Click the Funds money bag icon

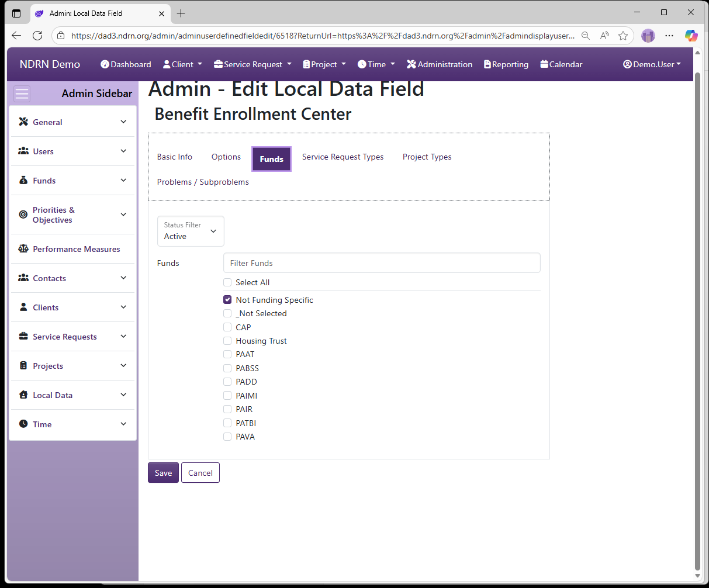23,180
